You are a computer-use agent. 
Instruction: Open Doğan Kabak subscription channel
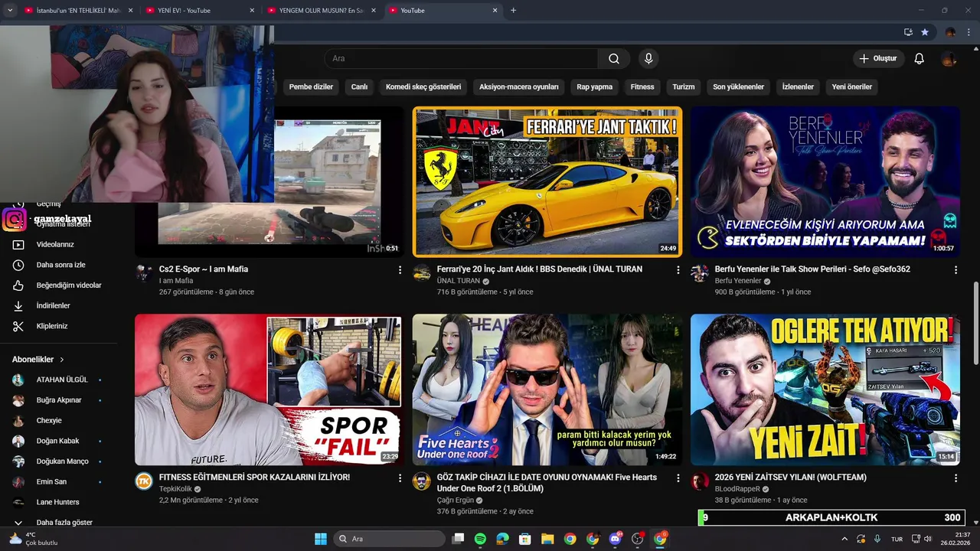pyautogui.click(x=58, y=441)
